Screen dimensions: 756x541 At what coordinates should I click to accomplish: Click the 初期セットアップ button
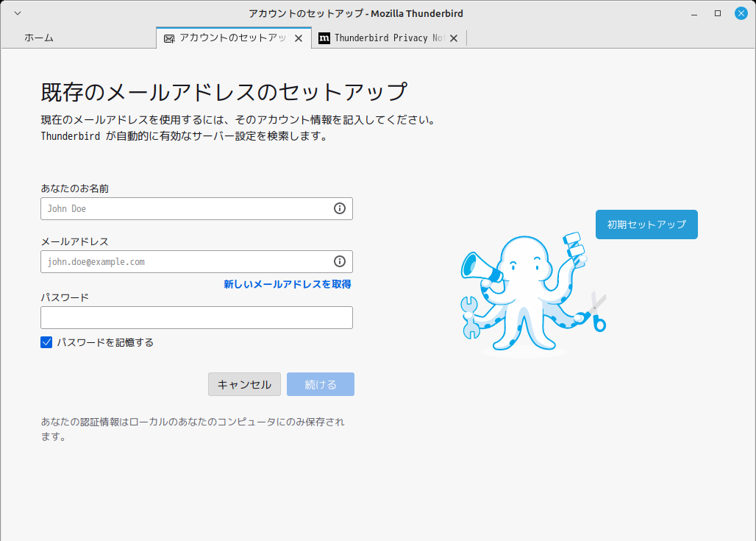(x=646, y=224)
